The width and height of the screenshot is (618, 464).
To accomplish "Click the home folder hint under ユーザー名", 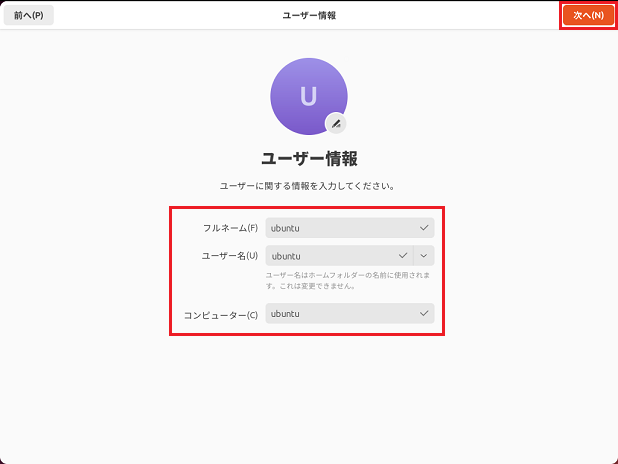I will click(x=348, y=275).
